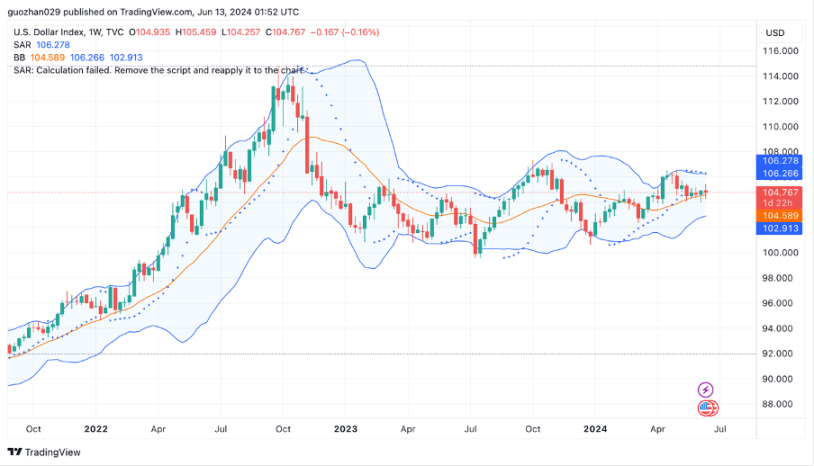814x466 pixels.
Task: Click the guozhan029 published header text
Action: (x=150, y=12)
